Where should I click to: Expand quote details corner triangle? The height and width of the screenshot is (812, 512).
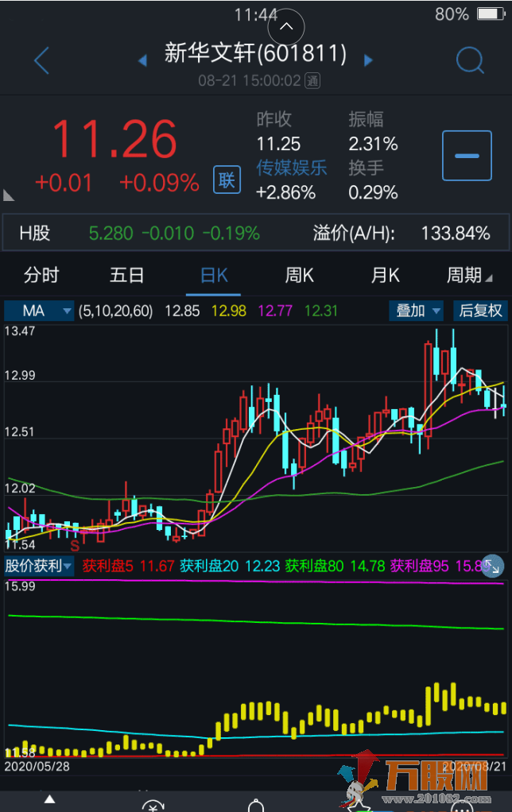[x=8, y=195]
